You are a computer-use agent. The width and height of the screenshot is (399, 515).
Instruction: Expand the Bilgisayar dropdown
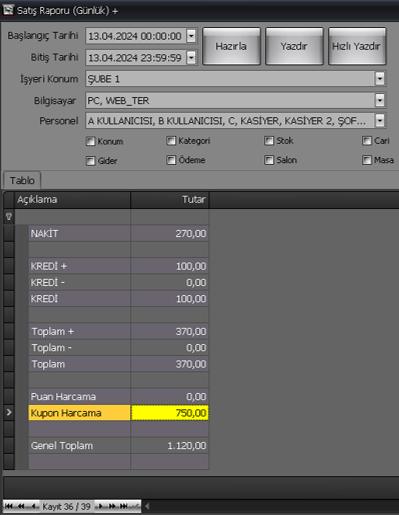(380, 100)
